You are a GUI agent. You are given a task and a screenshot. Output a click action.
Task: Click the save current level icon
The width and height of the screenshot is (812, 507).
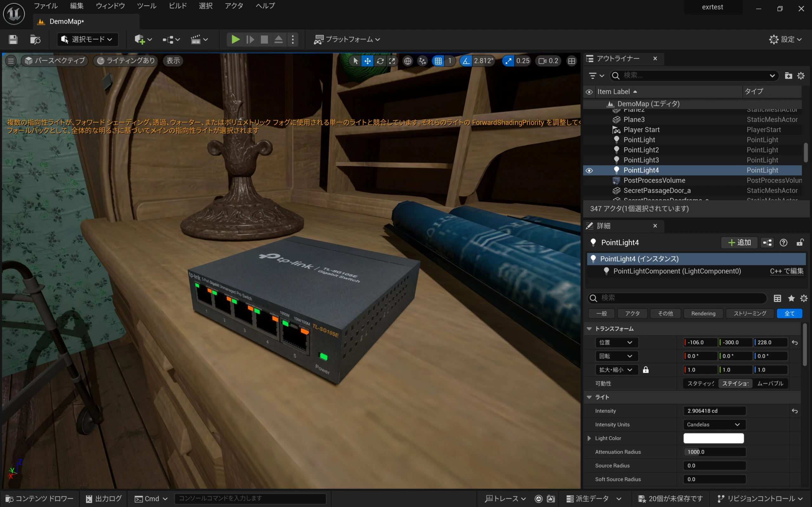pos(13,40)
